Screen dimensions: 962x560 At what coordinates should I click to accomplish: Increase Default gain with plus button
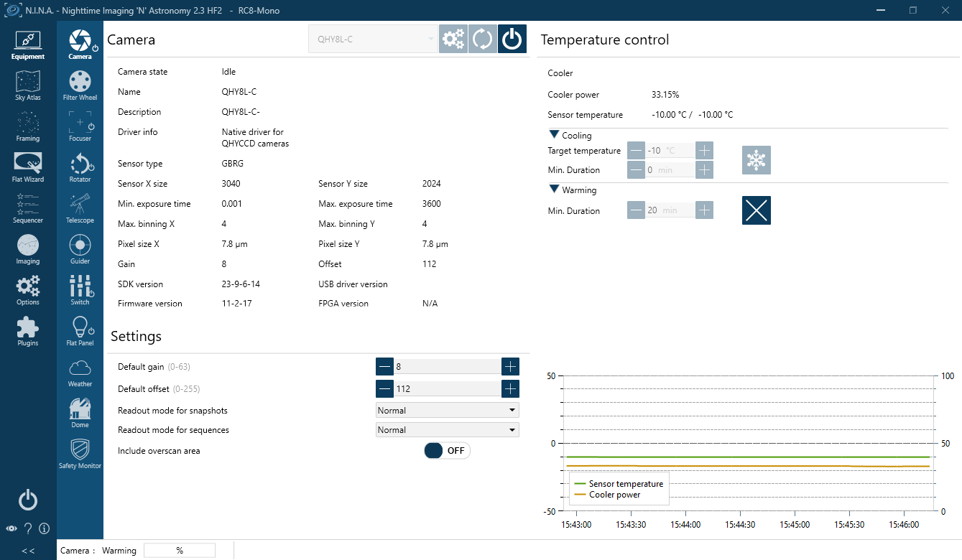point(510,367)
